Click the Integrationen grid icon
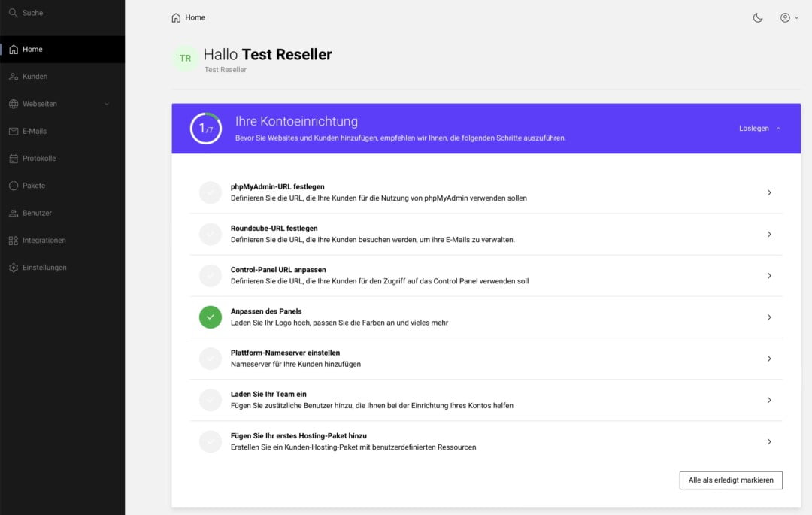This screenshot has height=515, width=812. pos(14,241)
